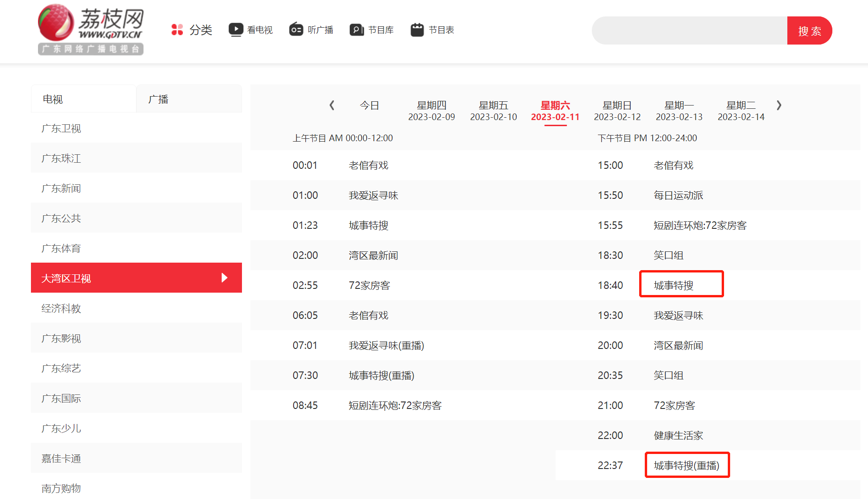This screenshot has width=868, height=499.
Task: Click the 节目表 calendar icon
Action: point(417,30)
